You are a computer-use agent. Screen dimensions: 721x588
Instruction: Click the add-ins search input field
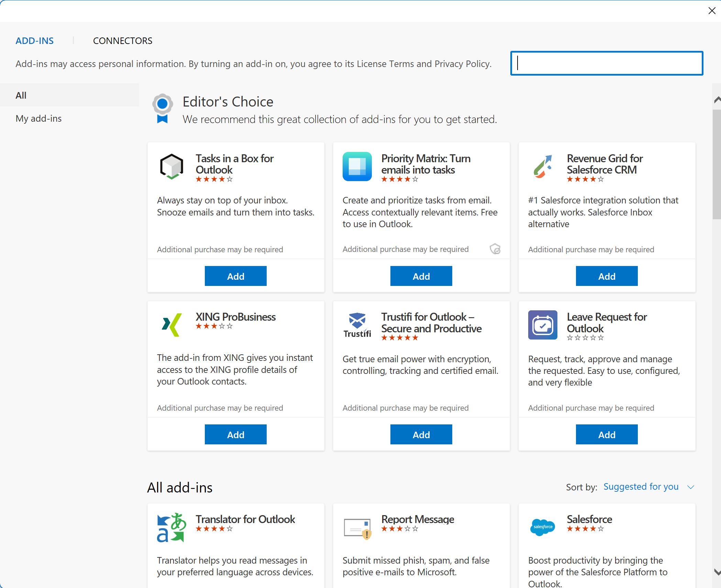click(607, 63)
